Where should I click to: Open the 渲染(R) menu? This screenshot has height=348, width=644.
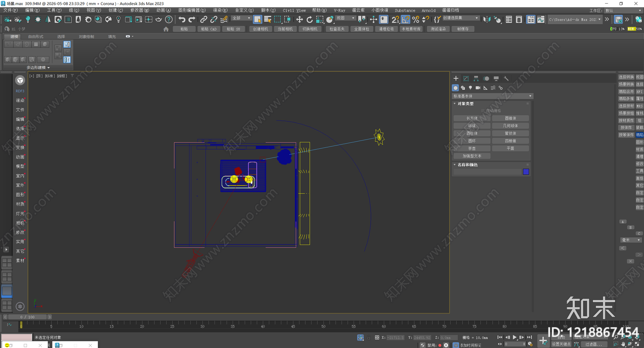click(220, 10)
